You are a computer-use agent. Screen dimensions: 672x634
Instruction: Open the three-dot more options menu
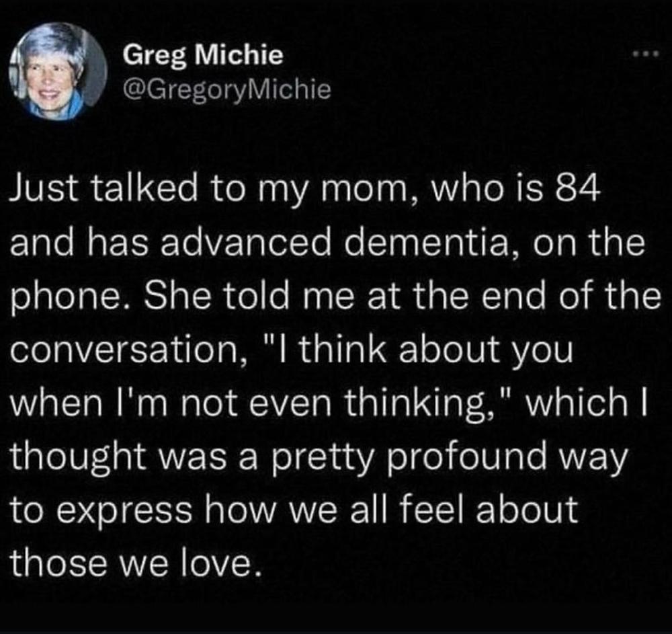[645, 54]
